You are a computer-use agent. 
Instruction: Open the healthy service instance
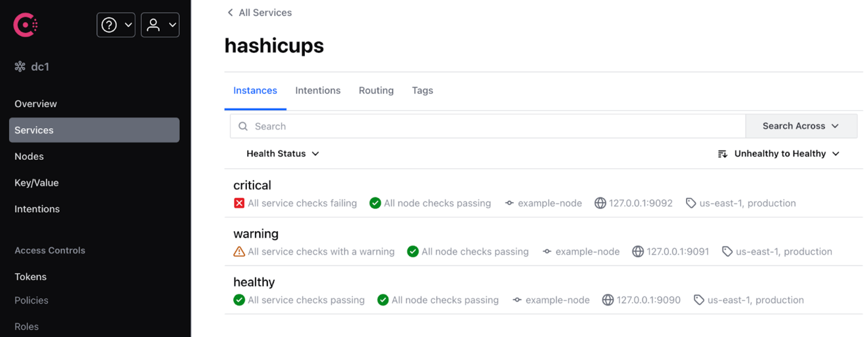(254, 282)
